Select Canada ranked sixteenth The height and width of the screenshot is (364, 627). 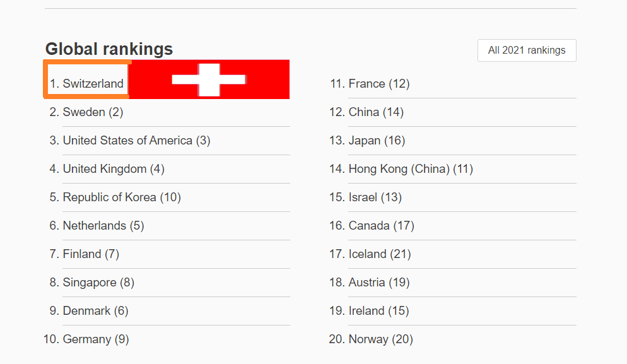click(x=381, y=226)
